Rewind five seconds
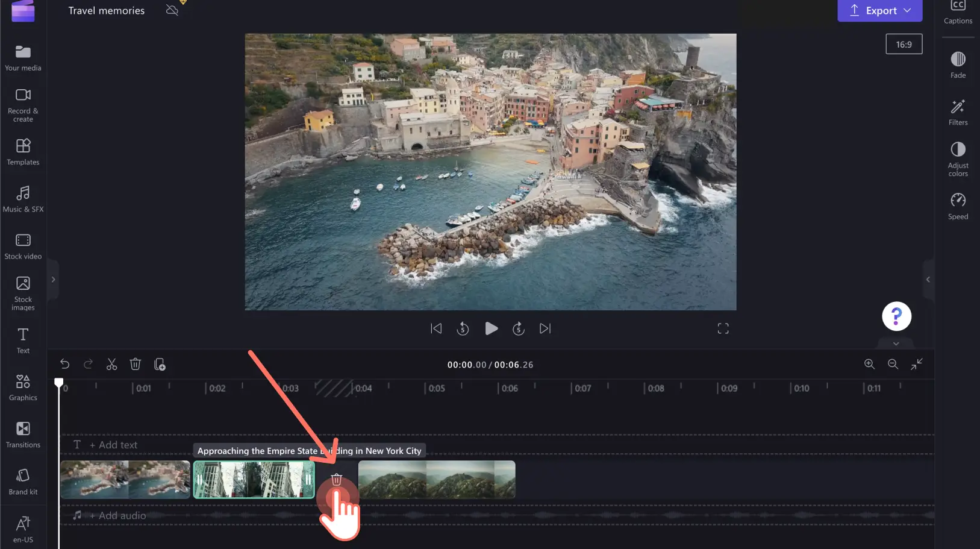Viewport: 980px width, 549px height. (463, 328)
